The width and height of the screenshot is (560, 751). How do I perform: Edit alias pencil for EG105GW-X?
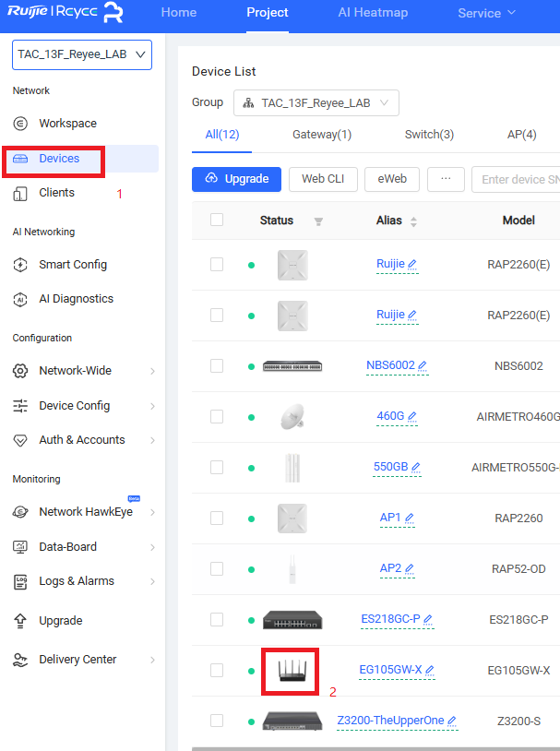click(x=430, y=670)
